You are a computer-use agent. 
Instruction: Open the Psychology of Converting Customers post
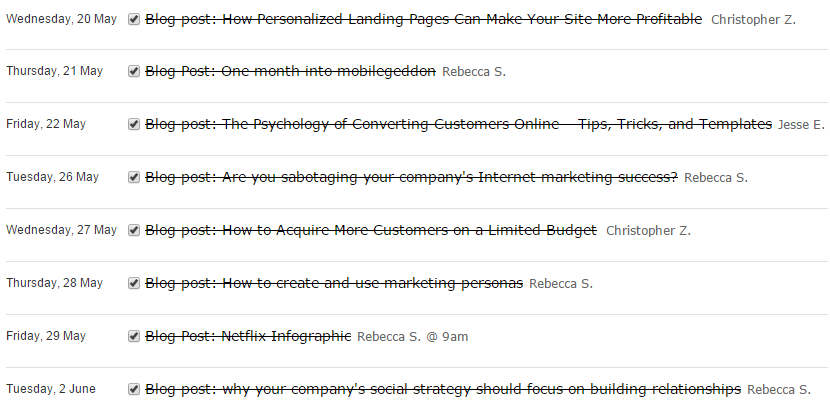click(458, 124)
